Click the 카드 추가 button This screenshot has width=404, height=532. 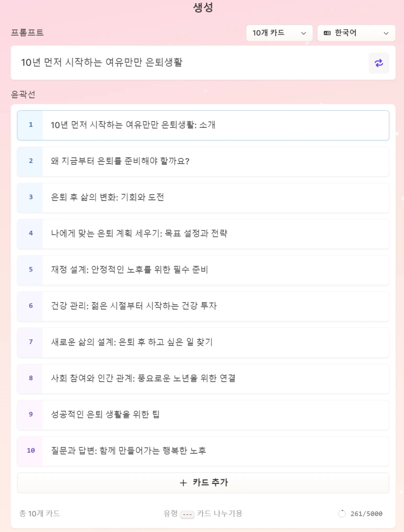click(203, 483)
